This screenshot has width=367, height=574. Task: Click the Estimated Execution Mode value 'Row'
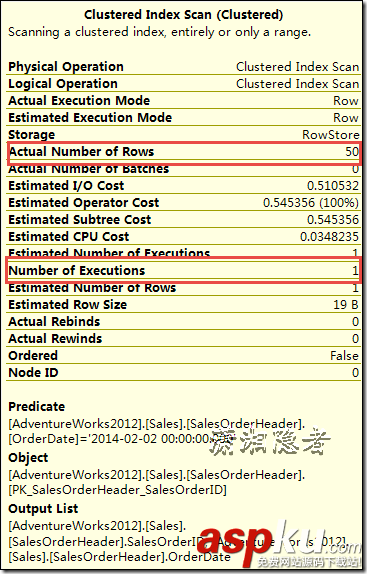346,118
